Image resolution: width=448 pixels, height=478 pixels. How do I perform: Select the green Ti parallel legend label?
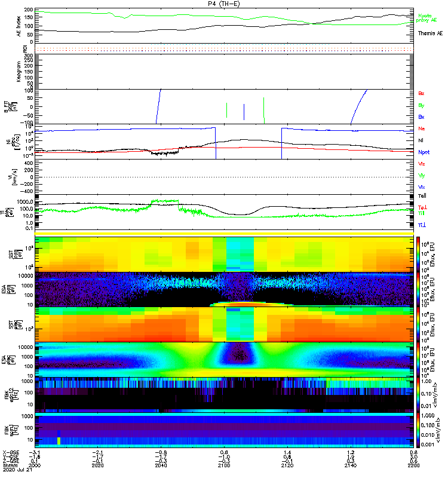(421, 213)
